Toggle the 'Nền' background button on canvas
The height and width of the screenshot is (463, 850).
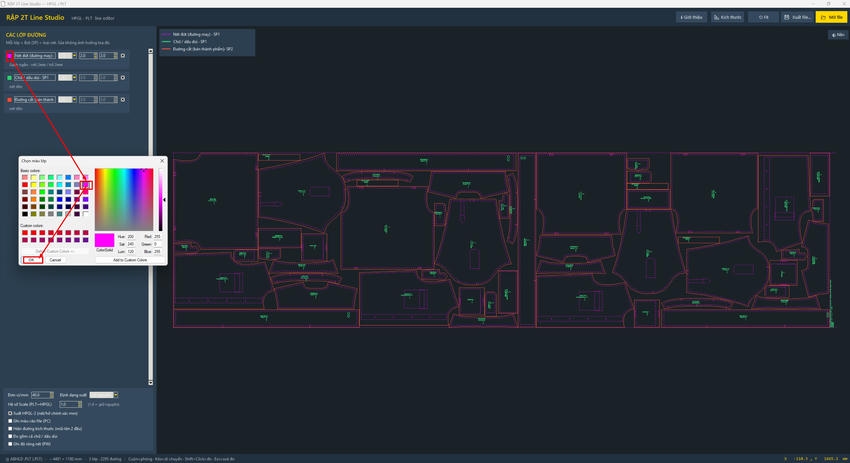click(x=838, y=35)
